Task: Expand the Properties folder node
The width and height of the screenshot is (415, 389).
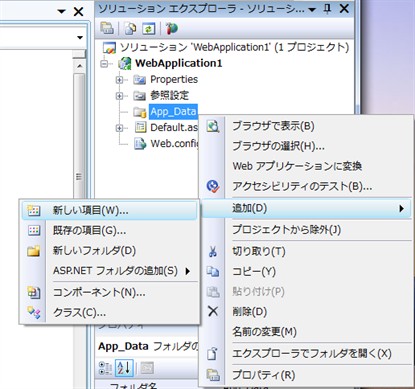Action: click(120, 80)
